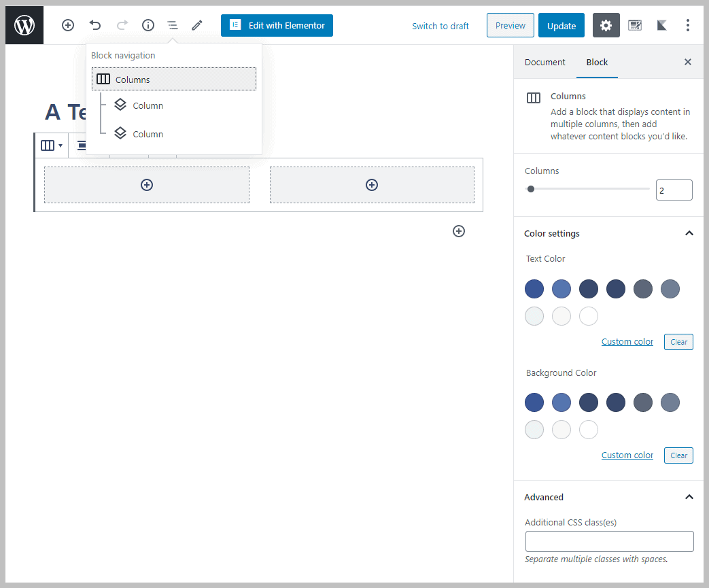Click the pencil Tools icon
This screenshot has height=588, width=709.
tap(197, 26)
